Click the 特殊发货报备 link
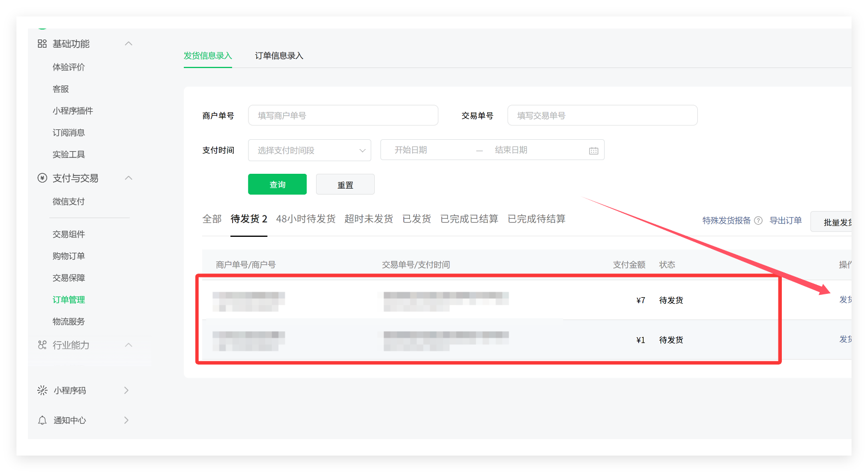This screenshot has width=868, height=472. pos(726,220)
